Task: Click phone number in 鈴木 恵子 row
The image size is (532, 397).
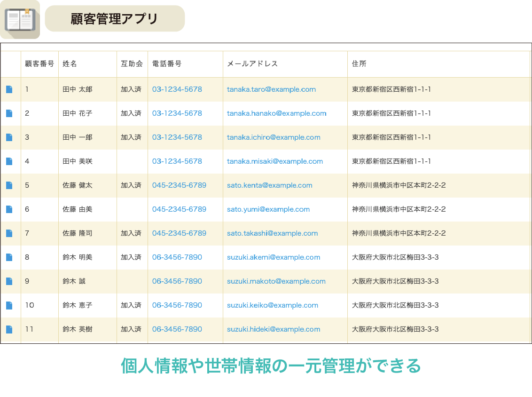Action: (x=177, y=305)
